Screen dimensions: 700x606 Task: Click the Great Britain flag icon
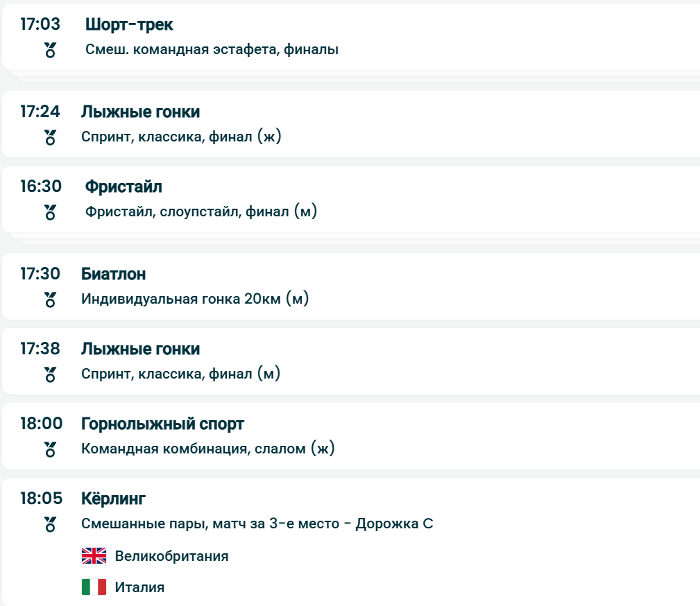[x=94, y=556]
